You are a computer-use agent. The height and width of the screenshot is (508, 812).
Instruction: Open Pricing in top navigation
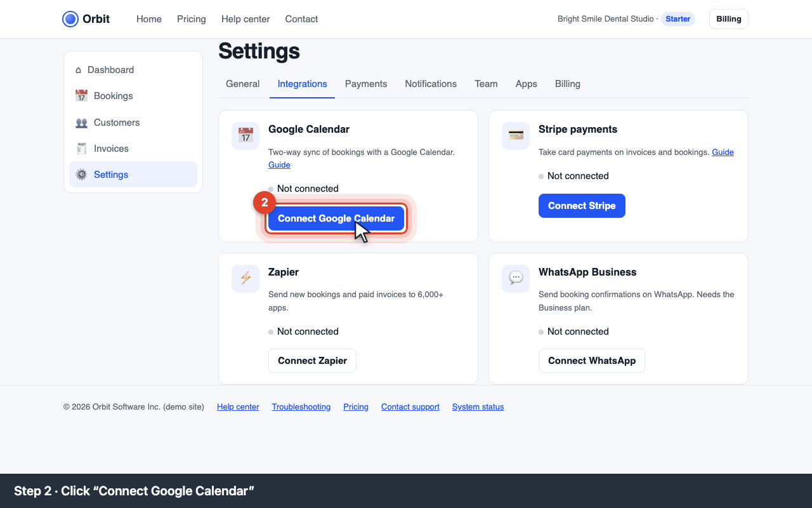pyautogui.click(x=192, y=19)
